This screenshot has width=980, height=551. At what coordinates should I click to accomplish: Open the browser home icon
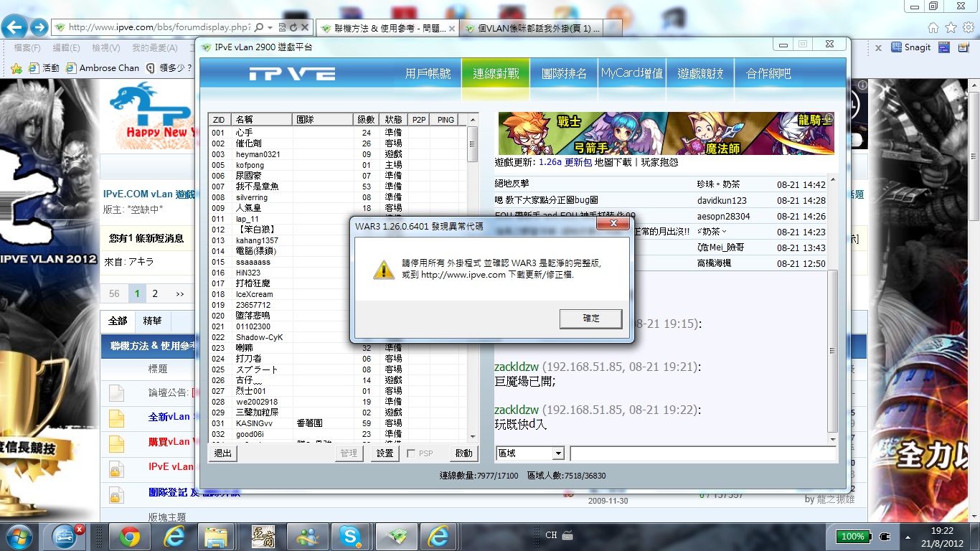click(x=933, y=27)
